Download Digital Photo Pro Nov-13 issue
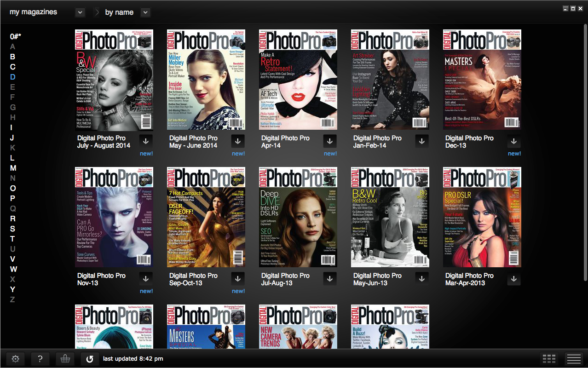The height and width of the screenshot is (368, 588). 146,279
